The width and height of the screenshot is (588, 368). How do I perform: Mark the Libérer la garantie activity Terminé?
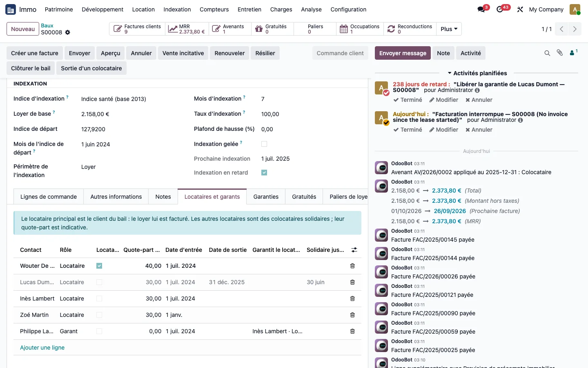pos(408,100)
